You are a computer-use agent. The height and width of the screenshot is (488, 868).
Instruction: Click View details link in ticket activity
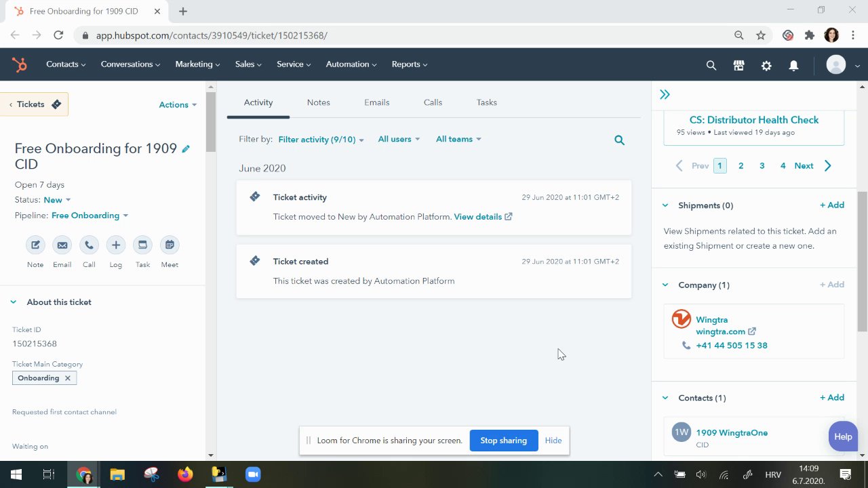(483, 217)
